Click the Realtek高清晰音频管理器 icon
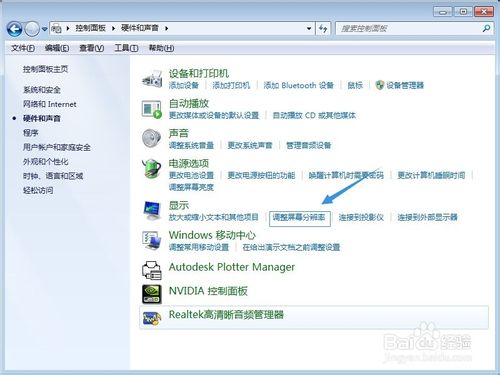The height and width of the screenshot is (375, 500). coord(152,318)
